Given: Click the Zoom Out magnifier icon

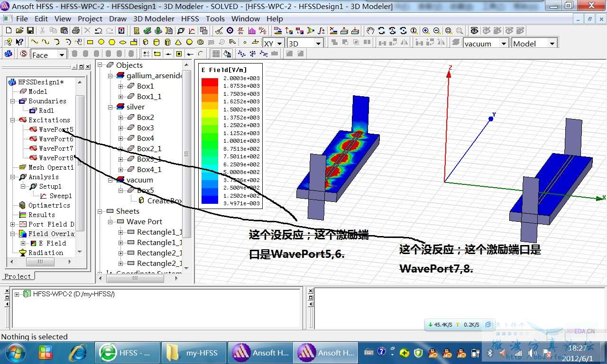Looking at the screenshot, I should (x=437, y=30).
